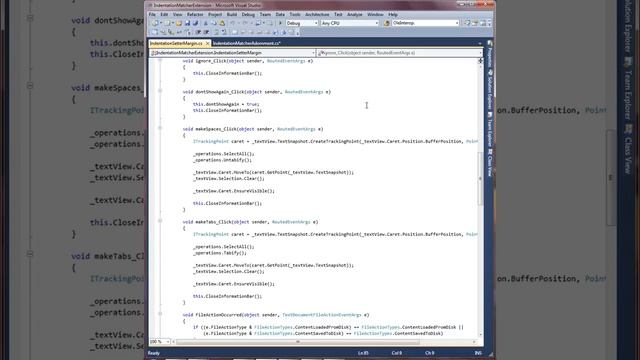Open the Team Explorer side tab
The image size is (640, 360).
tap(490, 130)
